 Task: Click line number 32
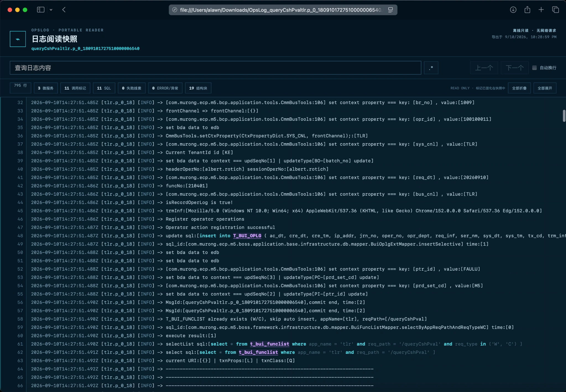20,102
